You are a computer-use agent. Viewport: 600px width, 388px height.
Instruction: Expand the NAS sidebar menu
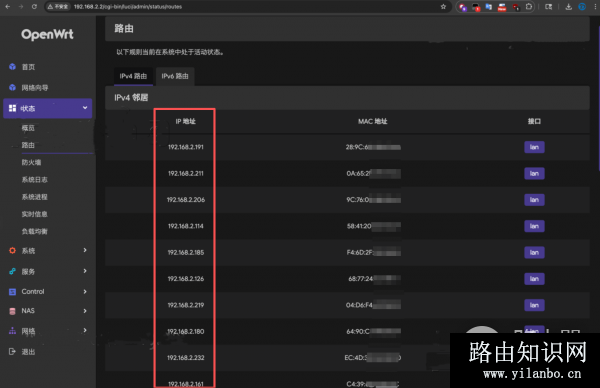[47, 311]
